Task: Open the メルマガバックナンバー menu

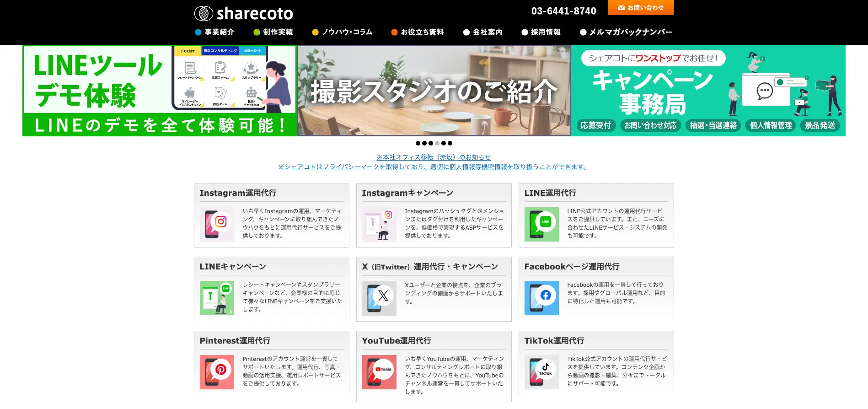Action: pos(626,32)
